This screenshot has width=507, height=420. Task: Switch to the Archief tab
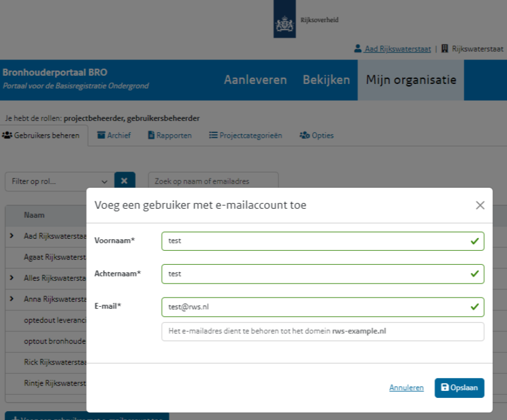pyautogui.click(x=114, y=135)
